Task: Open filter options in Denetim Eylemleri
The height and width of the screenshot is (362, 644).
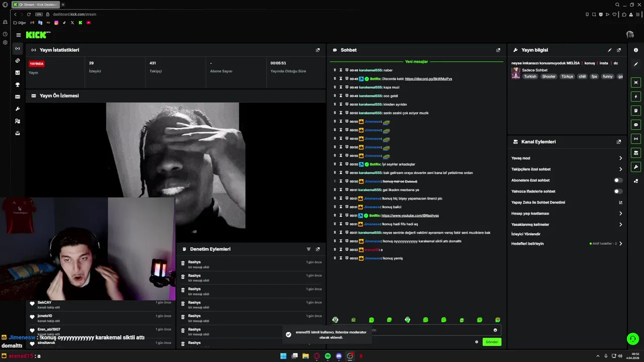Action: coord(308,249)
